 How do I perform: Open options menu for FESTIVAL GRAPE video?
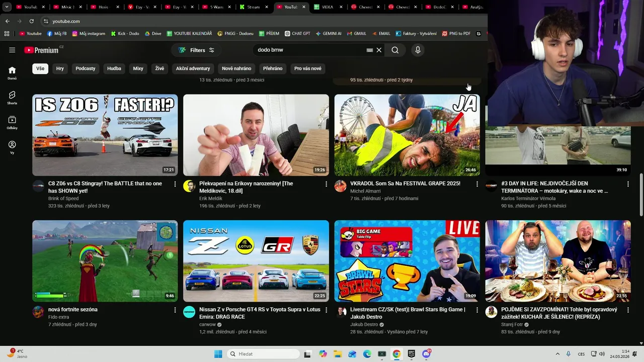point(477,184)
